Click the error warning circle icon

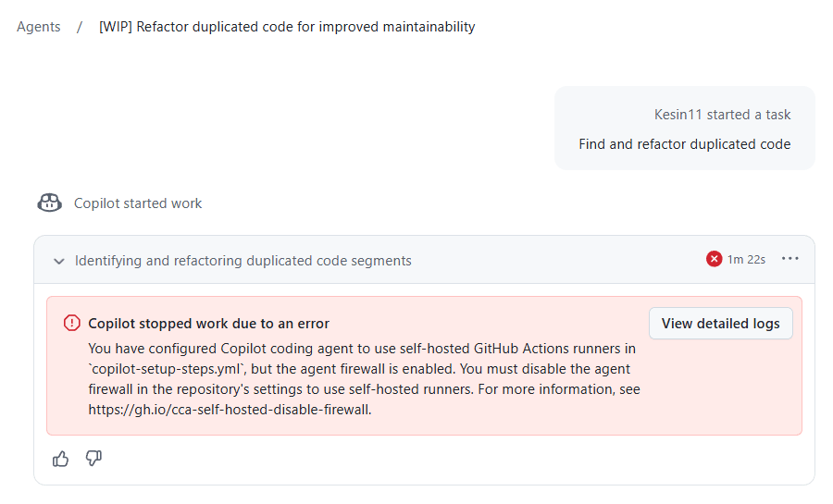[71, 323]
